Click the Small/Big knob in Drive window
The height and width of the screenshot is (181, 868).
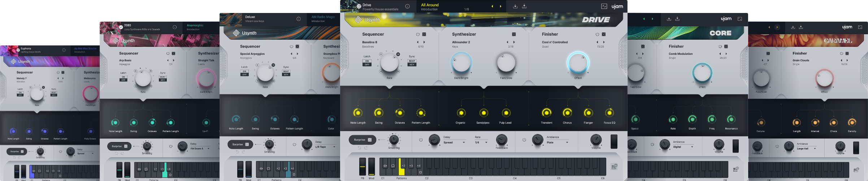pos(394,140)
